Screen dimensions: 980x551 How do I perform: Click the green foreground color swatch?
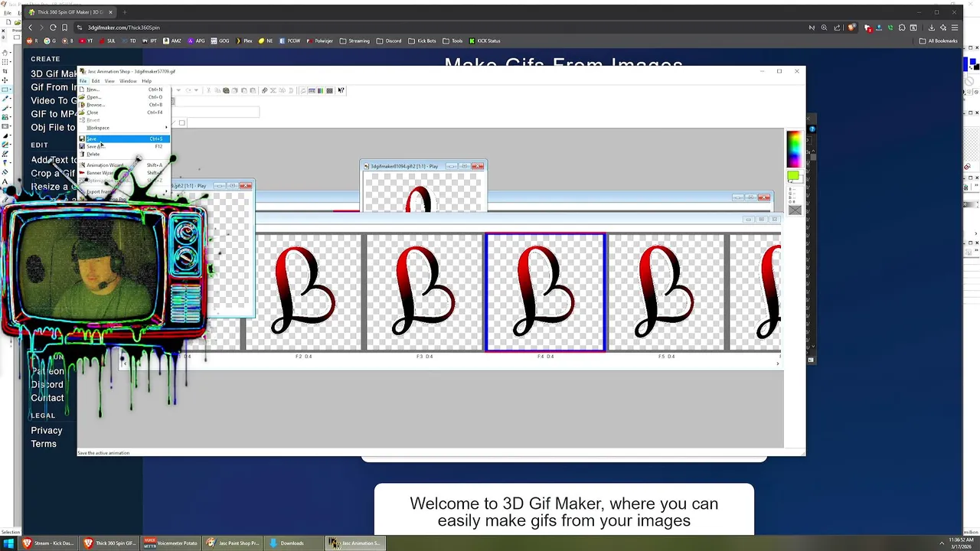[792, 177]
